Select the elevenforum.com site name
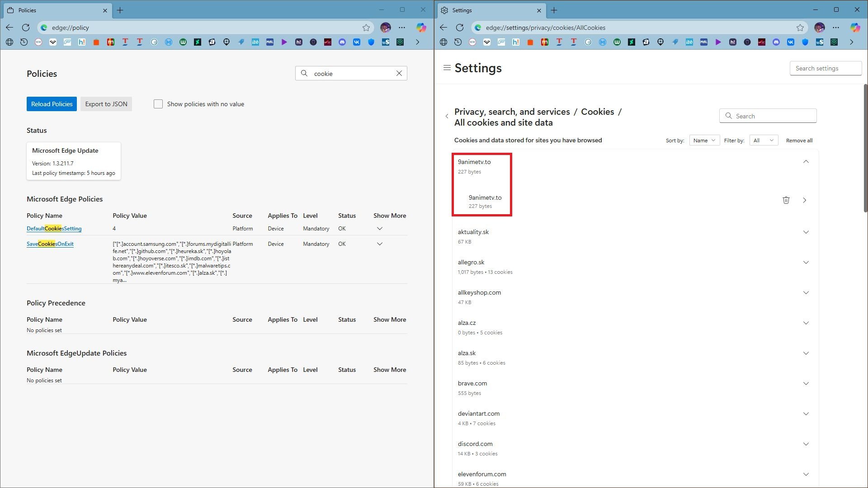The image size is (868, 488). [482, 474]
